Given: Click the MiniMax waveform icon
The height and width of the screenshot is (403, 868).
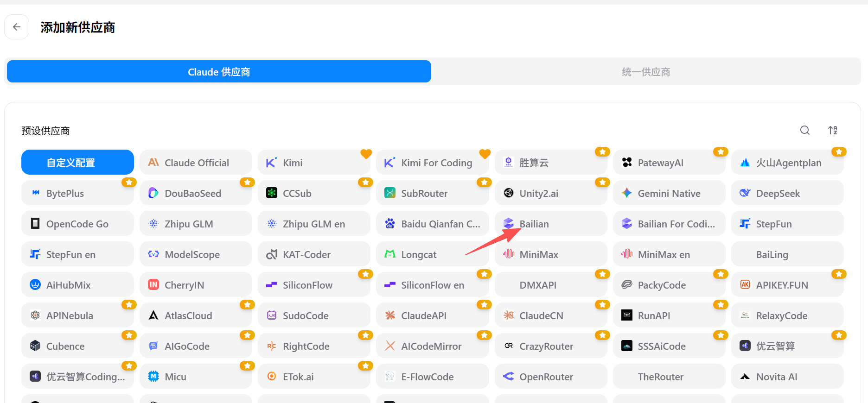Looking at the screenshot, I should 509,254.
